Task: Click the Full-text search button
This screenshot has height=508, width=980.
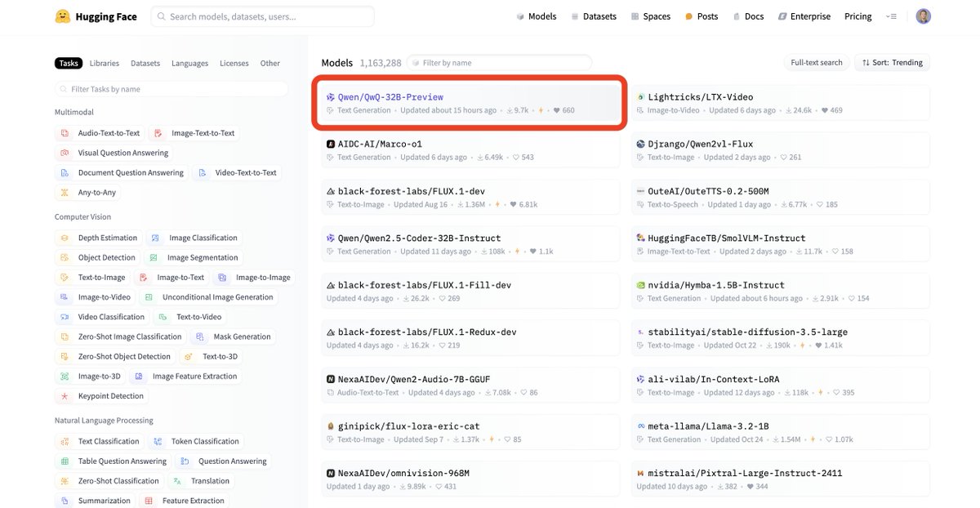Action: 816,63
